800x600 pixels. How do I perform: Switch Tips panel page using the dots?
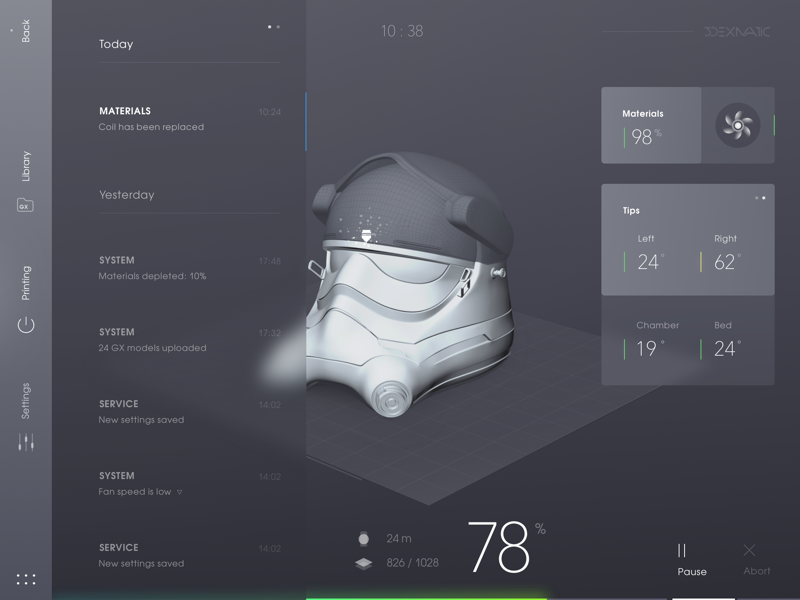760,198
